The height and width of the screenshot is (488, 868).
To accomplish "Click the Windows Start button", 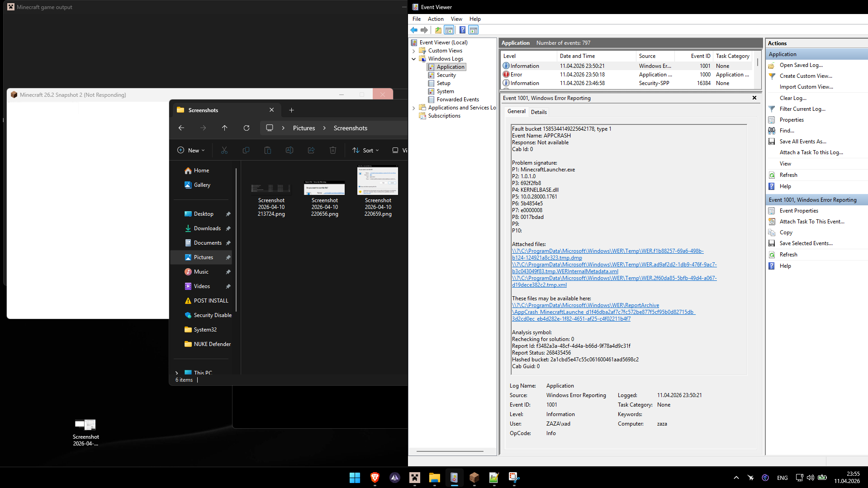I will [355, 478].
